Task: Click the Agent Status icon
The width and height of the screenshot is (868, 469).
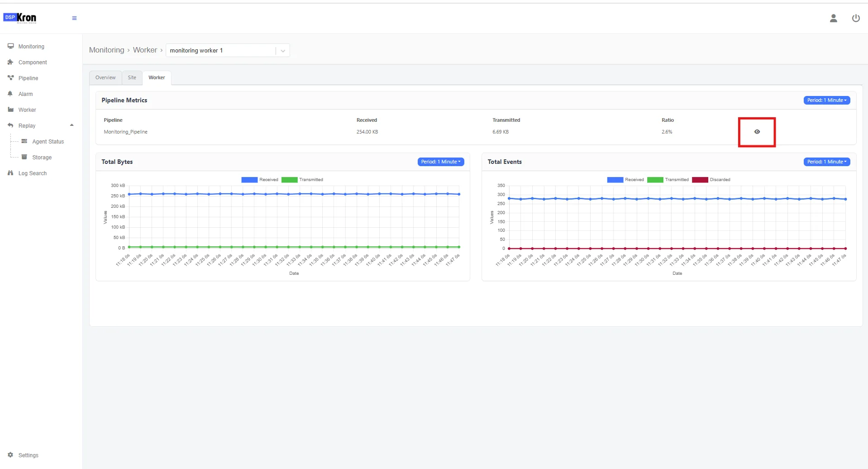Action: pyautogui.click(x=24, y=141)
